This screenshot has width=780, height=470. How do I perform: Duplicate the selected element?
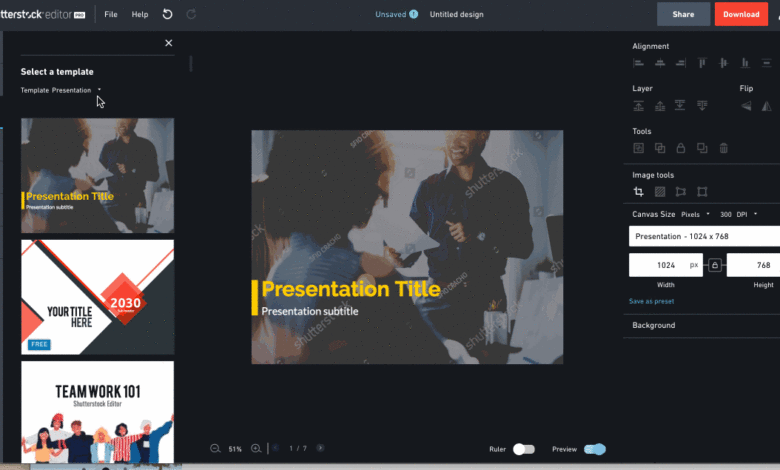[702, 148]
